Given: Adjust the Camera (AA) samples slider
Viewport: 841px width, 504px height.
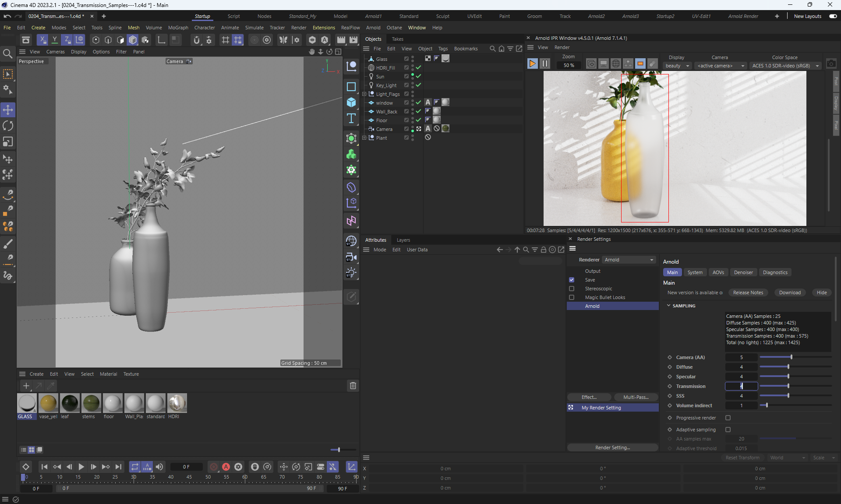Looking at the screenshot, I should pyautogui.click(x=791, y=357).
